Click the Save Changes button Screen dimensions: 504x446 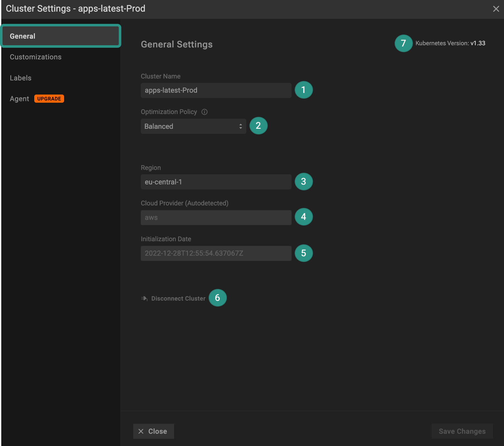[462, 431]
